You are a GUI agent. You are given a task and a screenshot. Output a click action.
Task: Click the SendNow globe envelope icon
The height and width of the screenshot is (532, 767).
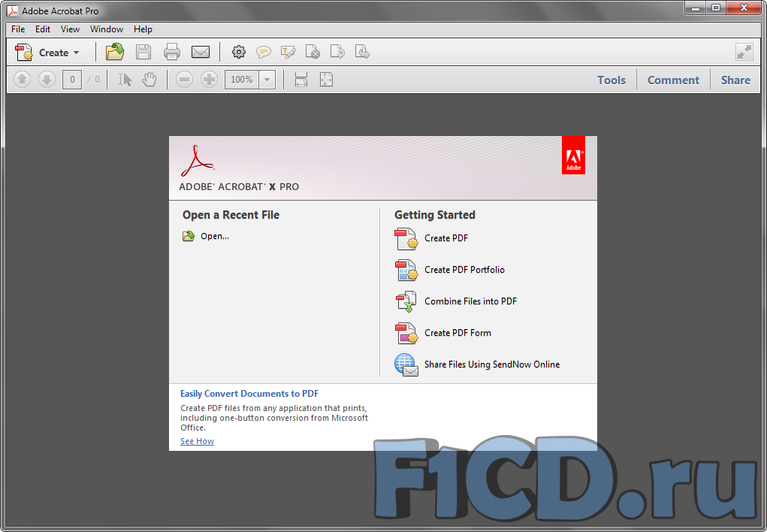pyautogui.click(x=406, y=365)
